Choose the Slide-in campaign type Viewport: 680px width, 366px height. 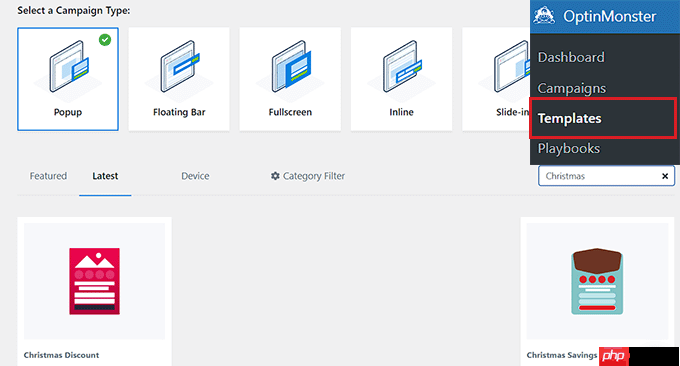click(x=496, y=79)
